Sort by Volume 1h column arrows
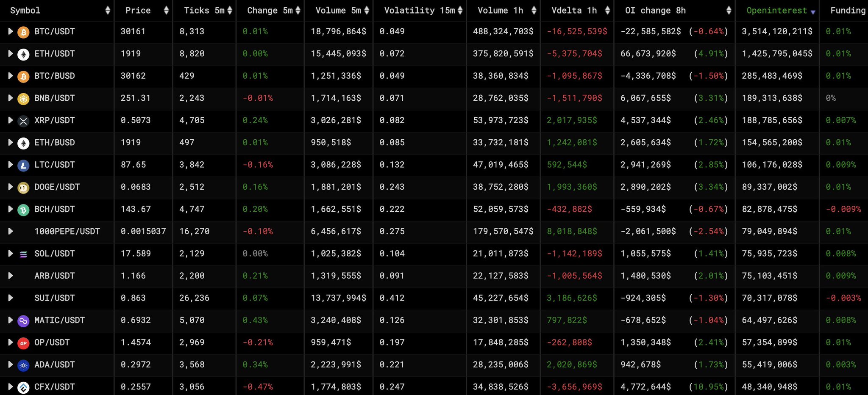The width and height of the screenshot is (868, 395). [x=534, y=11]
